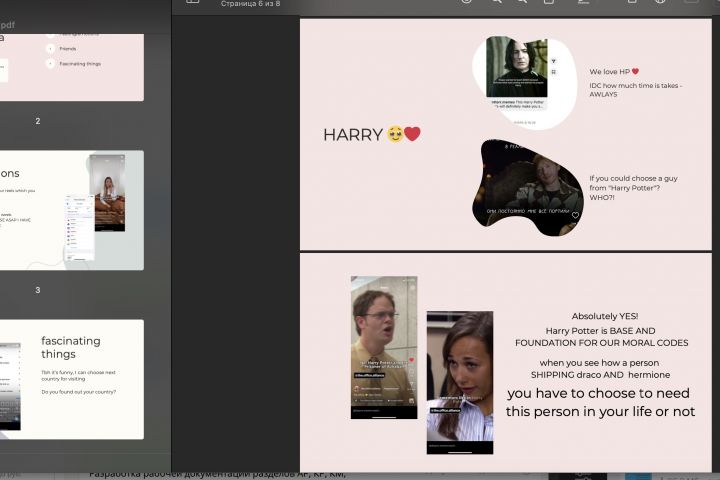Click the 'Absolutely YES!' text
Image resolution: width=720 pixels, height=480 pixels.
[605, 316]
